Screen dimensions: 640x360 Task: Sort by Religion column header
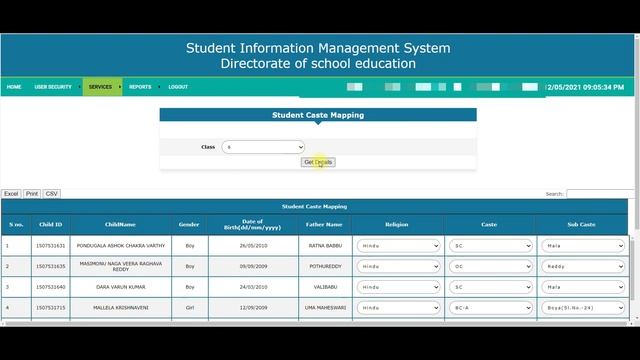tap(397, 224)
